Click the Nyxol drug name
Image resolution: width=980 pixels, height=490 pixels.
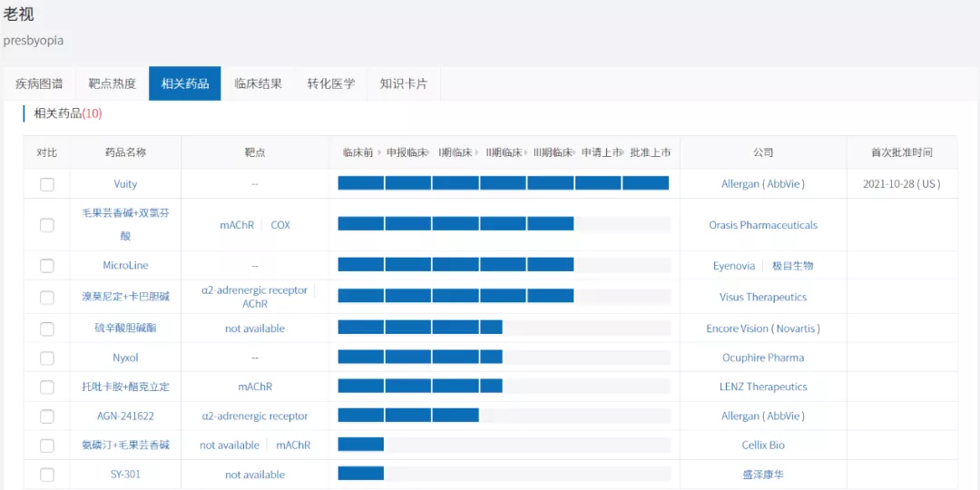tap(125, 358)
